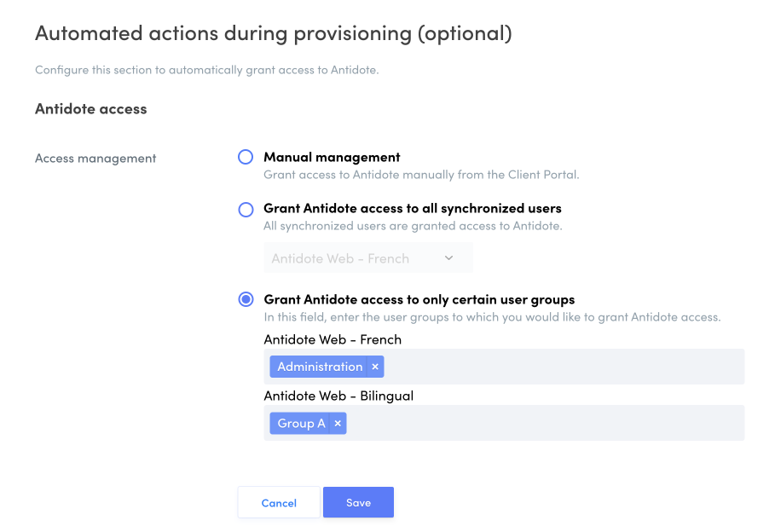Select the Manual management radio option
This screenshot has height=532, width=775.
246,157
